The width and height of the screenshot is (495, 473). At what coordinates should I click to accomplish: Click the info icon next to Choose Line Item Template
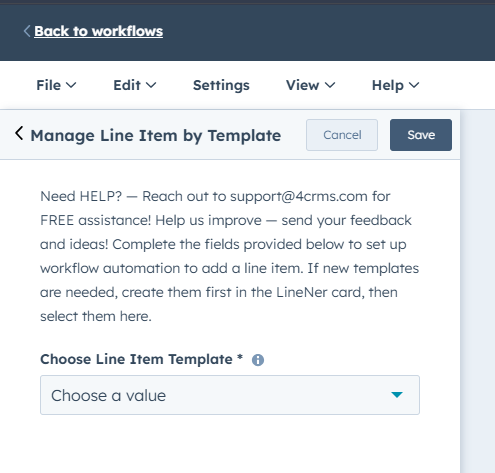click(258, 360)
